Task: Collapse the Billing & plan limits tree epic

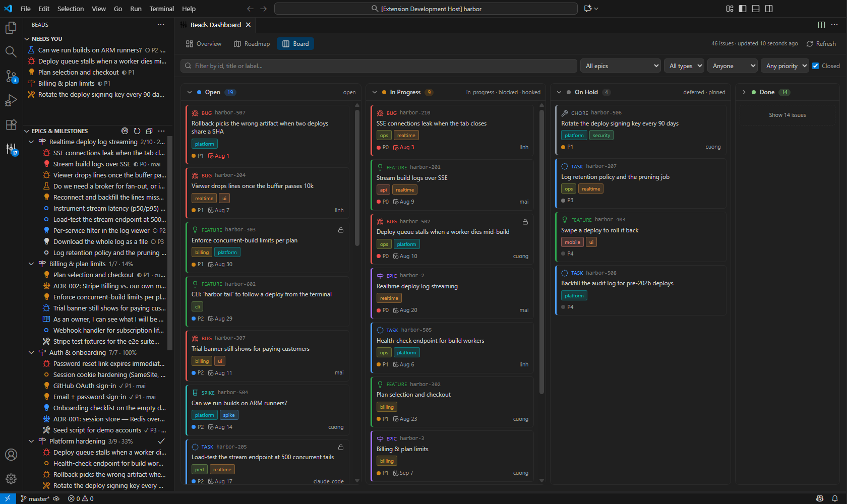Action: click(x=31, y=264)
